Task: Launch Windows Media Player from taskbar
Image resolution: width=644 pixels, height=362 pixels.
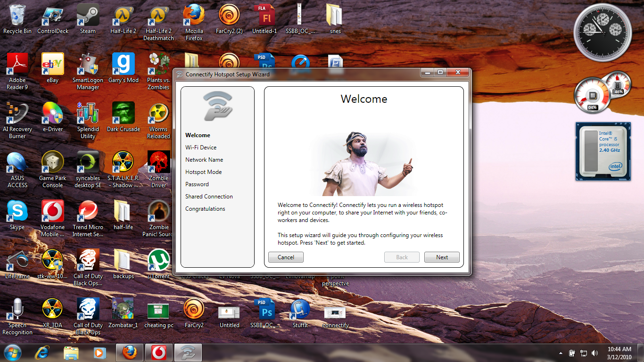Action: (99, 353)
